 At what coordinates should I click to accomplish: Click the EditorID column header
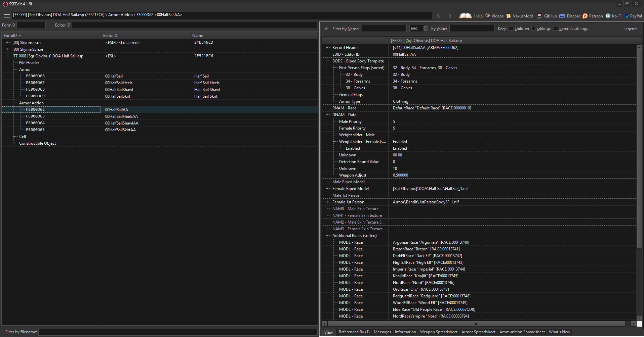[x=146, y=36]
